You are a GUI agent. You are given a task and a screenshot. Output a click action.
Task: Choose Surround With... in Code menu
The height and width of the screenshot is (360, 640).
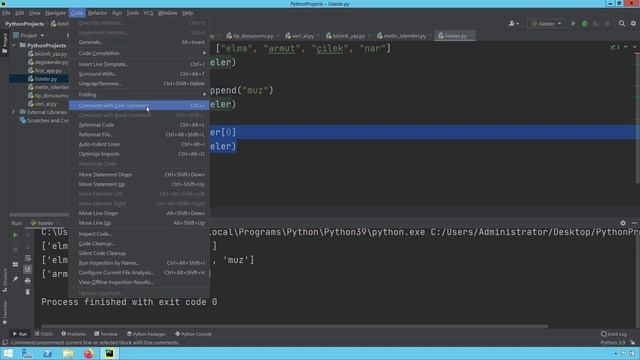tap(139, 74)
